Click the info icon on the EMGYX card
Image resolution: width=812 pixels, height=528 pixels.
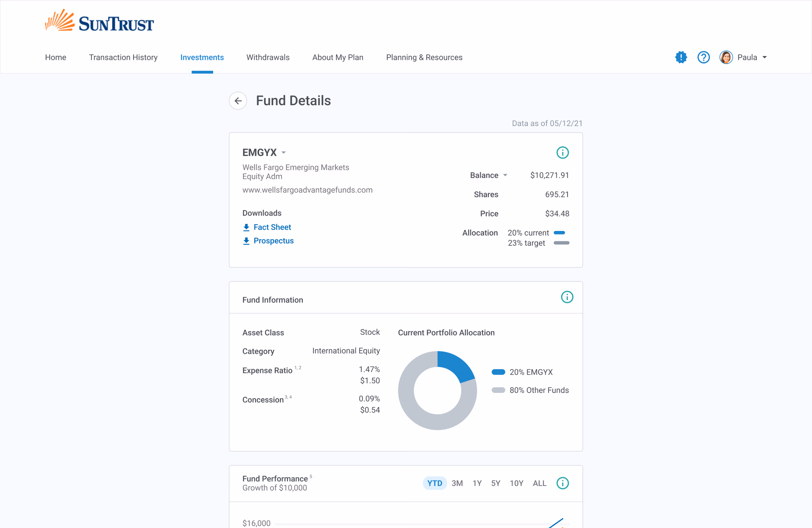click(x=562, y=153)
